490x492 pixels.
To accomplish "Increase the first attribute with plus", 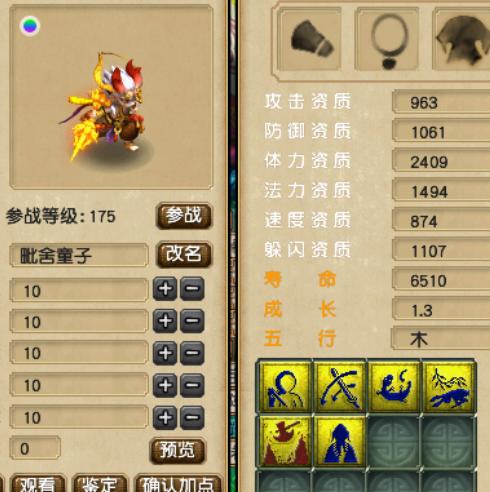I will tap(165, 289).
